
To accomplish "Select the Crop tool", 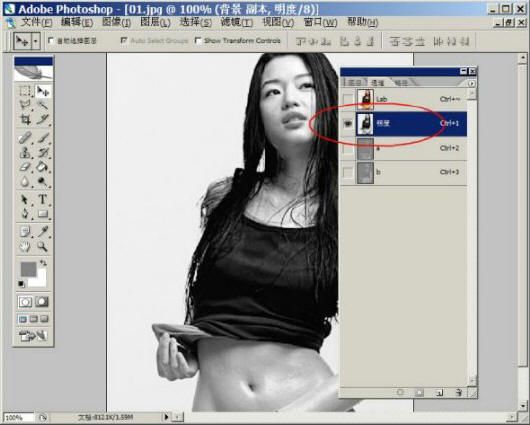I will (25, 119).
